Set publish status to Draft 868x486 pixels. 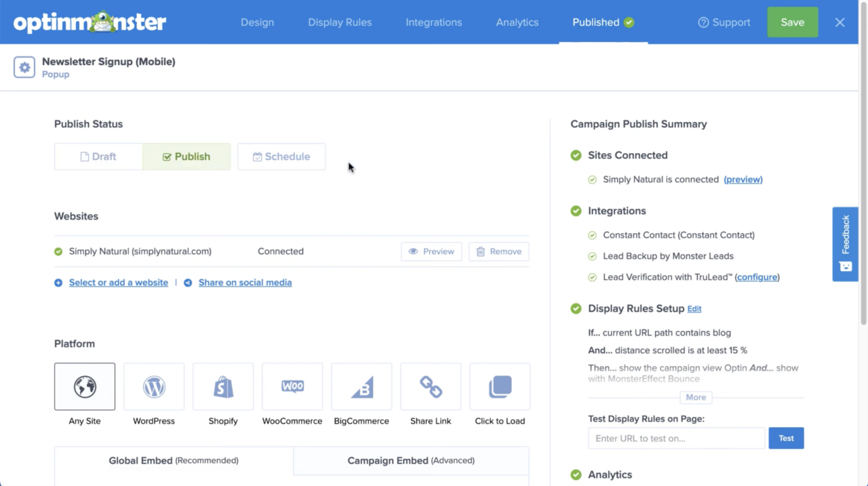tap(98, 157)
